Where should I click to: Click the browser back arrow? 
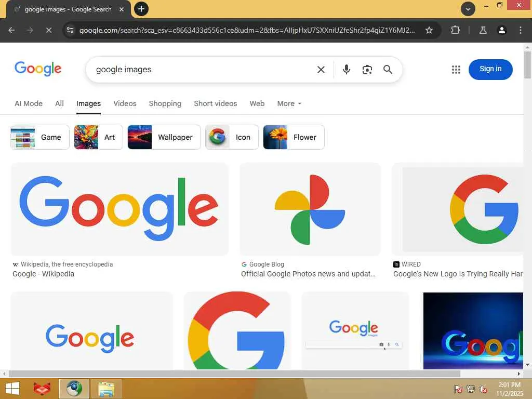pos(11,30)
